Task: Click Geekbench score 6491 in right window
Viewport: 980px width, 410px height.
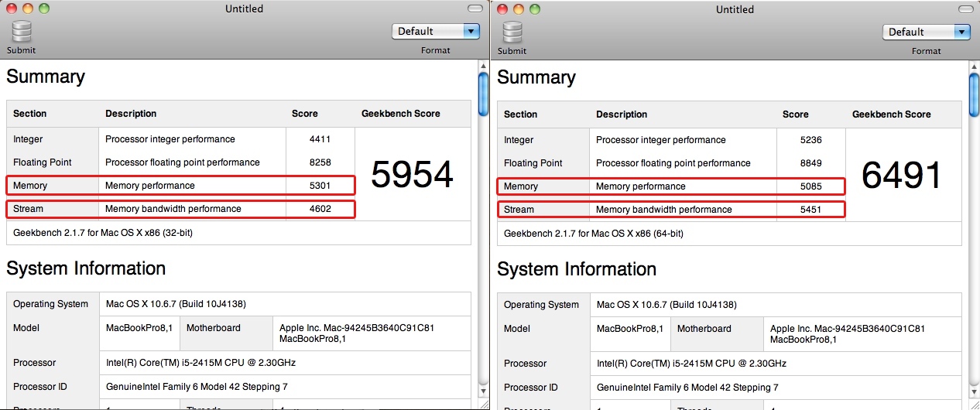Action: [x=903, y=176]
